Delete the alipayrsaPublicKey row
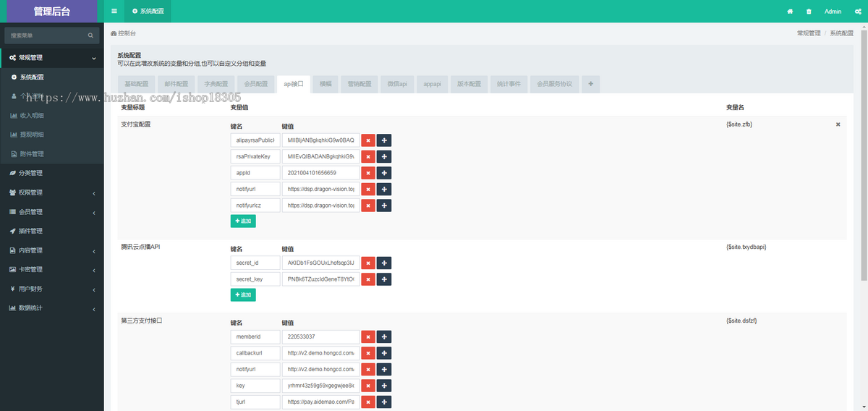 (367, 140)
